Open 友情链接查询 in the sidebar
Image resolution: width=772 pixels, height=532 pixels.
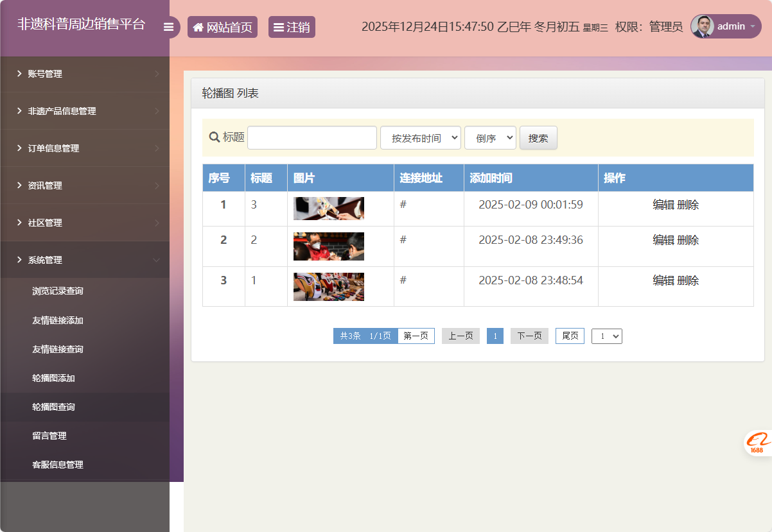pos(58,349)
